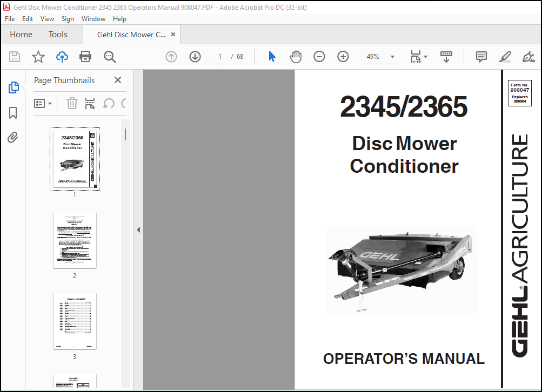This screenshot has height=392, width=542.
Task: Open the Window menu
Action: (93, 19)
